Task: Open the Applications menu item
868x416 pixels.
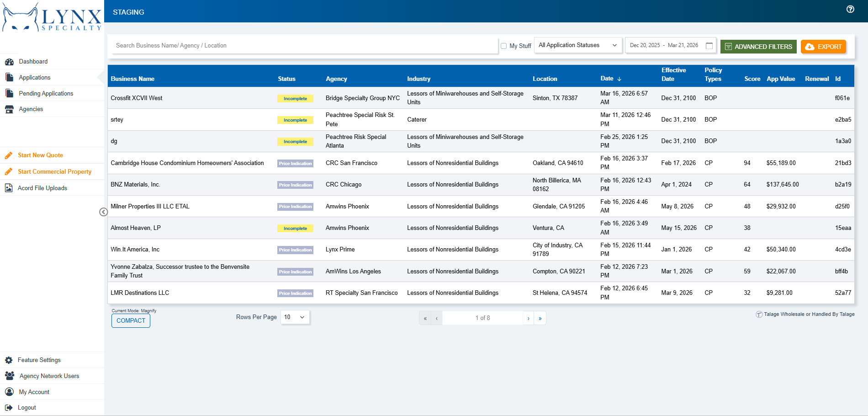Action: pos(35,78)
